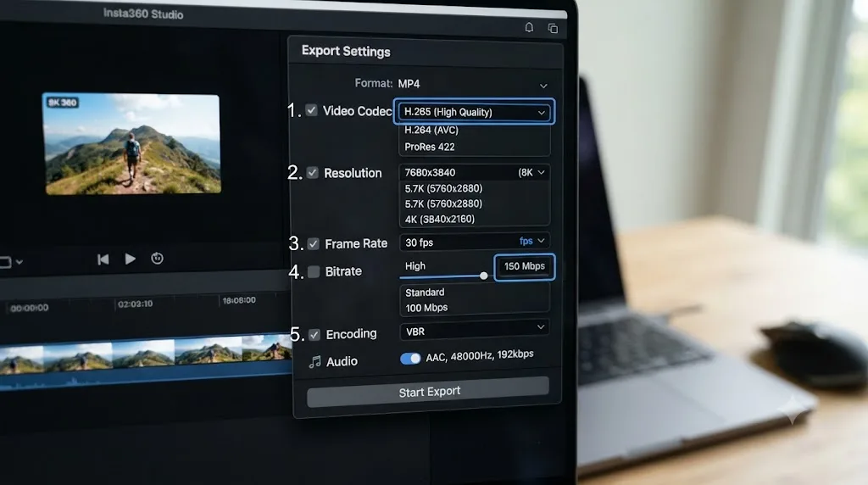
Task: Select ProRes 422 codec option
Action: pos(430,148)
